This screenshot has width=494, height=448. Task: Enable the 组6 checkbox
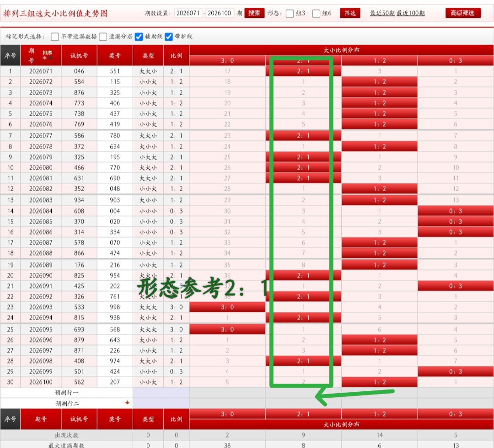[316, 14]
